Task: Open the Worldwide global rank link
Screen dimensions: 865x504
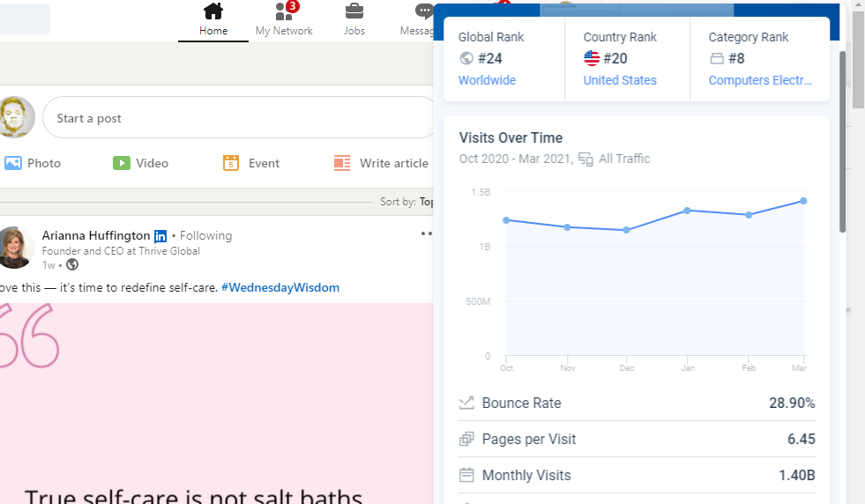Action: (x=487, y=80)
